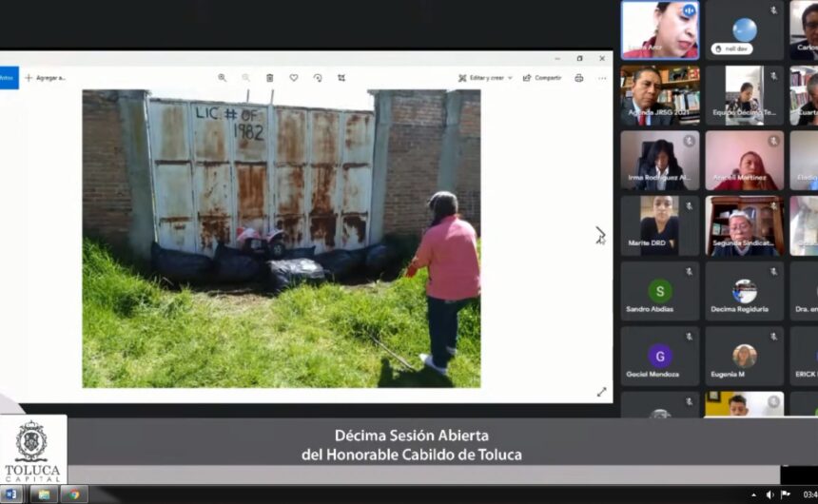This screenshot has width=818, height=504.
Task: Select the Araceli Martinez video tile
Action: coord(745,160)
